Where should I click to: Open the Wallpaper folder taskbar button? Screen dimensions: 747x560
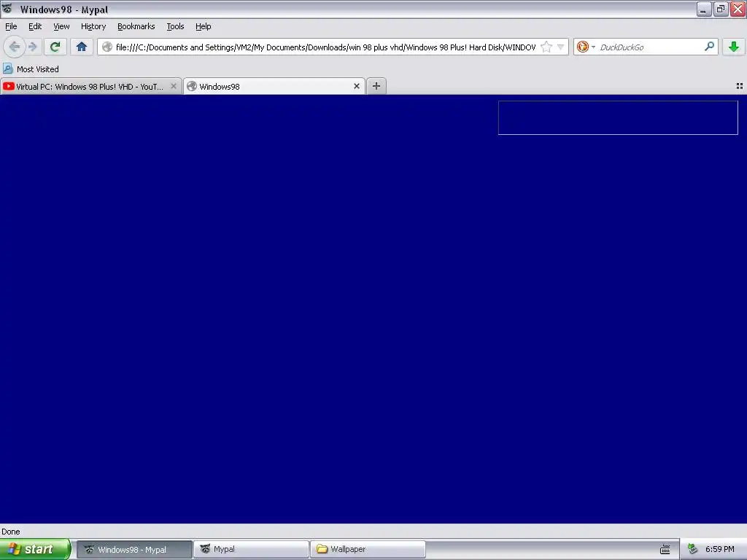point(368,549)
